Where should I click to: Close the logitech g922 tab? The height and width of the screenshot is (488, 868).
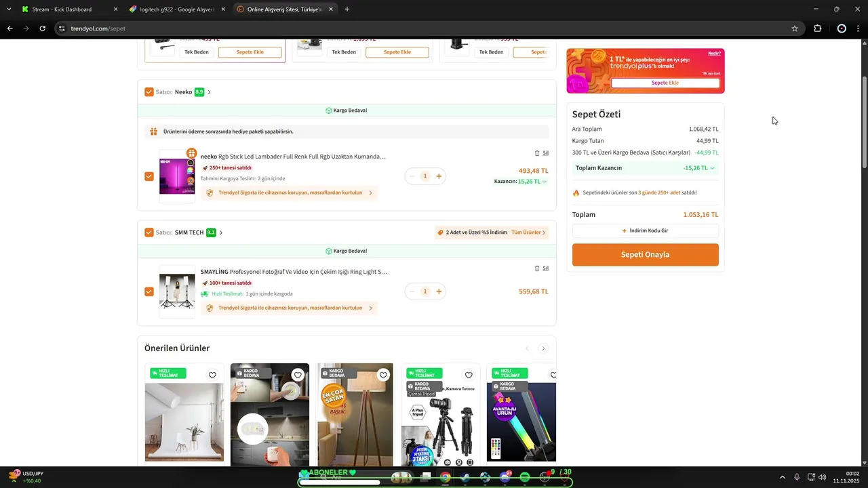pyautogui.click(x=223, y=9)
